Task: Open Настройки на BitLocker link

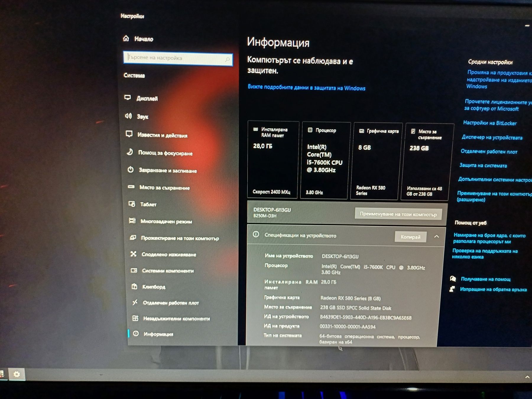Action: 490,123
